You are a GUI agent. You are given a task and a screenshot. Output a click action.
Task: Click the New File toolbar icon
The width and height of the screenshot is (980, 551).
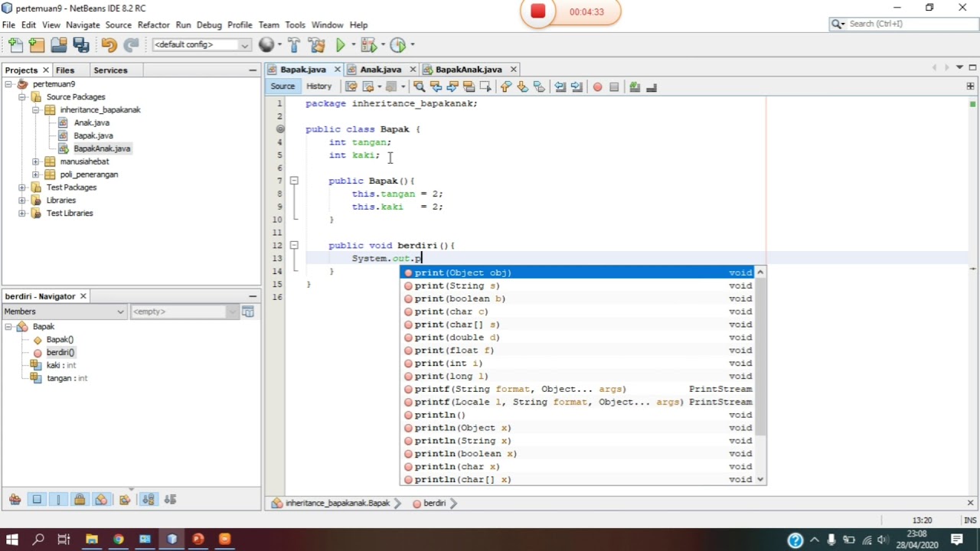pos(15,45)
